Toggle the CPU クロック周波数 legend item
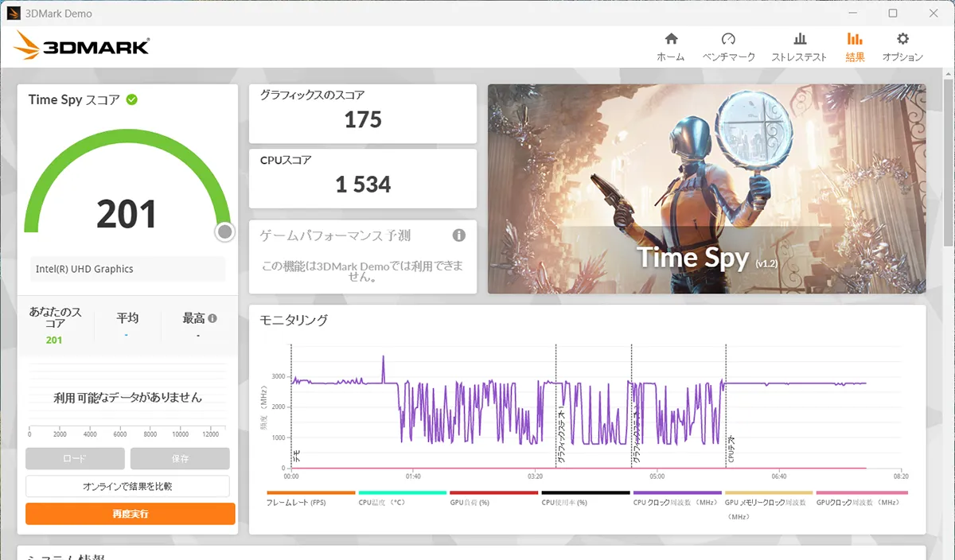Image resolution: width=955 pixels, height=560 pixels. (676, 498)
